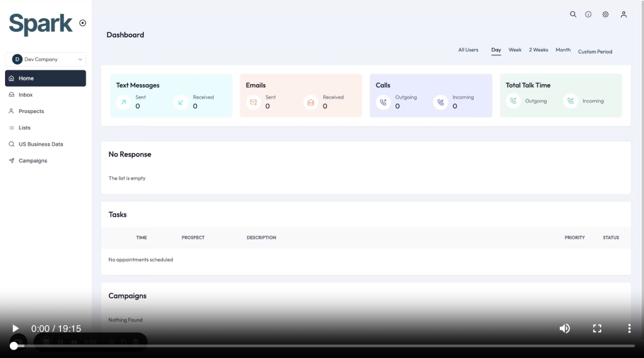644x358 pixels.
Task: Choose the Custom Period option
Action: [595, 52]
